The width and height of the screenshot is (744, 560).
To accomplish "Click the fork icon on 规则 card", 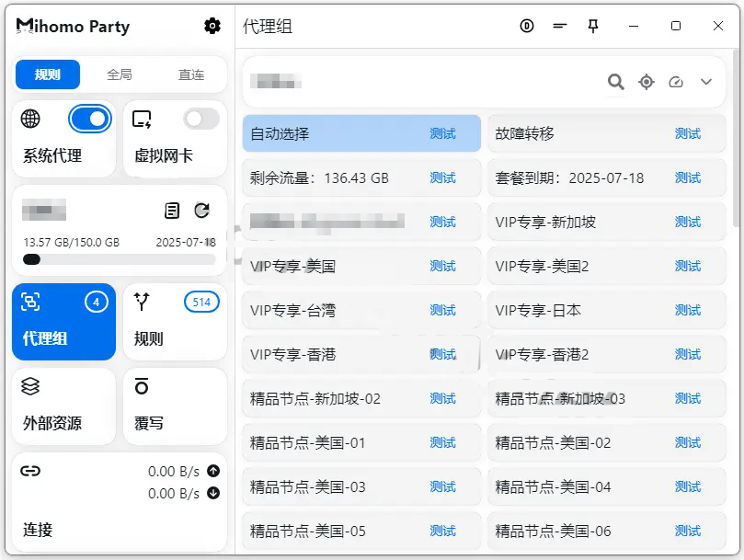I will click(142, 302).
